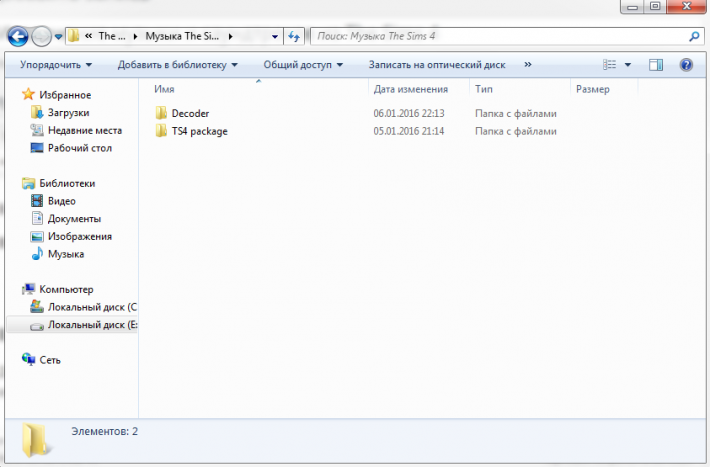This screenshot has width=710, height=467.
Task: Open the view options dropdown arrow
Action: point(628,65)
